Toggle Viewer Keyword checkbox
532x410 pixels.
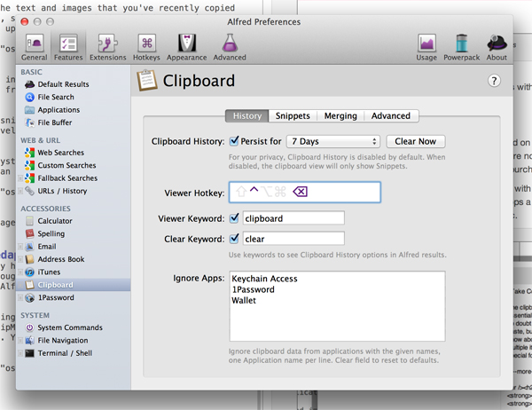tap(234, 218)
